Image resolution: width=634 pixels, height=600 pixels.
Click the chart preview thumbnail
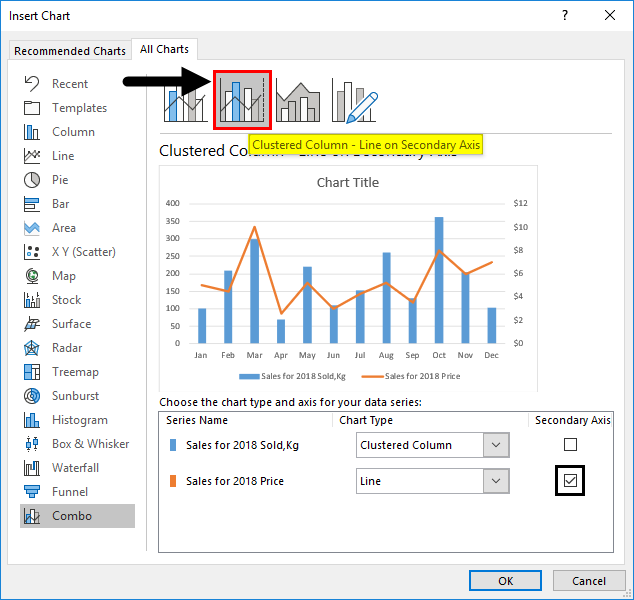348,278
